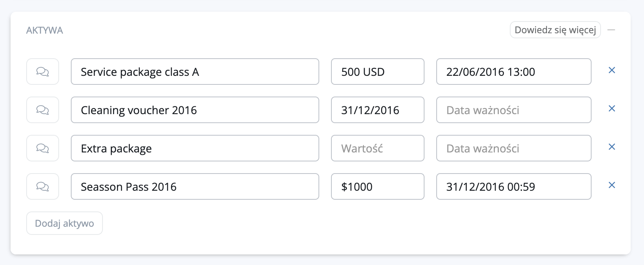Collapse the Aktywa panel with minus icon
This screenshot has height=265, width=644.
(611, 30)
